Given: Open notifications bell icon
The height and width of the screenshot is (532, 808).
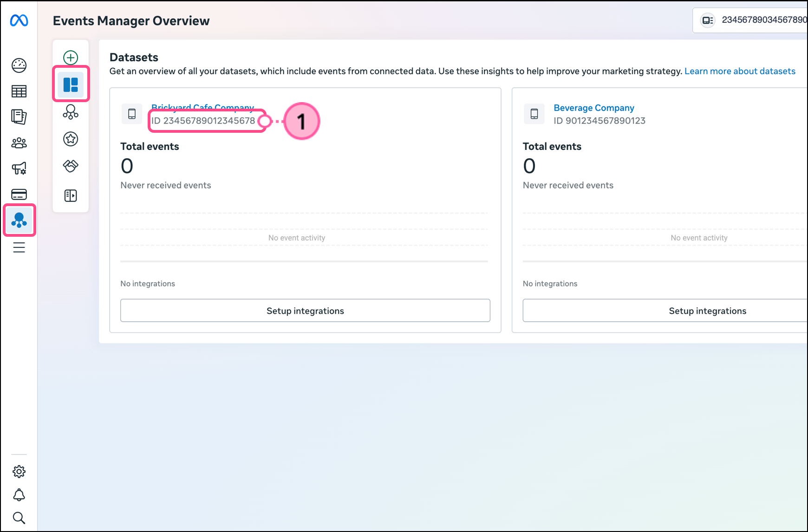Looking at the screenshot, I should pyautogui.click(x=19, y=495).
